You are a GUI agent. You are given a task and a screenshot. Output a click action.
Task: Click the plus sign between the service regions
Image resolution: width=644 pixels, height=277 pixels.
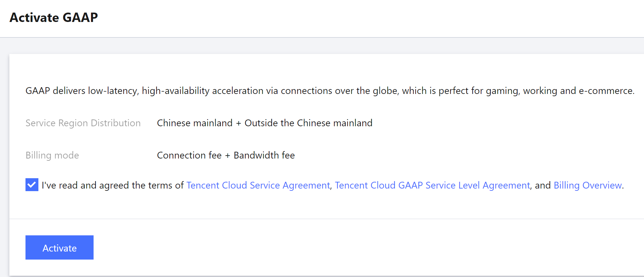click(x=238, y=123)
